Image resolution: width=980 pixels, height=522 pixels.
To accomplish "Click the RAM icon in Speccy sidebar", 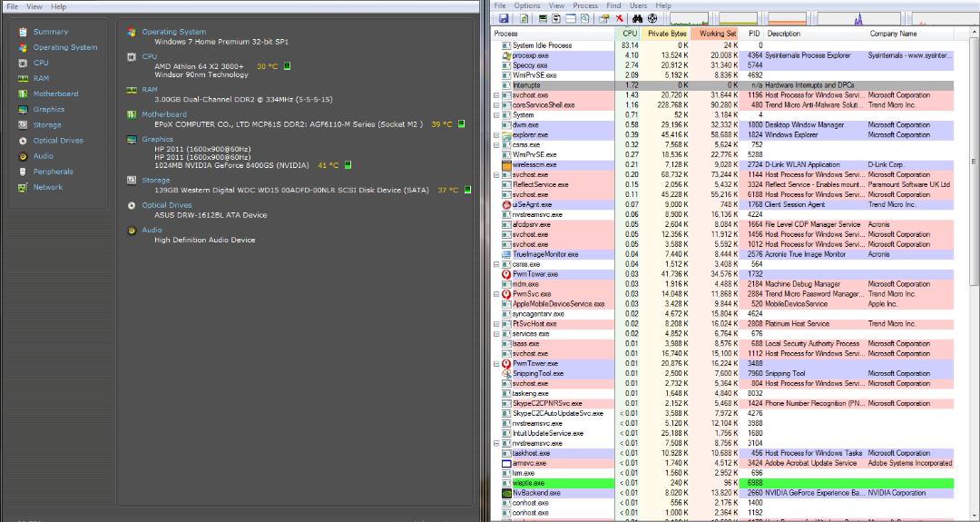I will click(23, 79).
